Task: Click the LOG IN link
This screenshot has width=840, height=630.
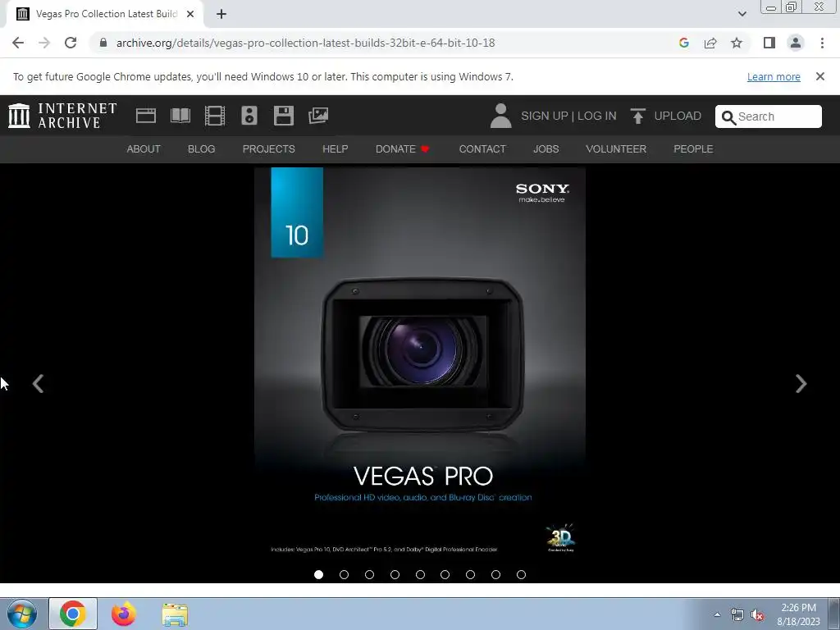Action: [597, 116]
